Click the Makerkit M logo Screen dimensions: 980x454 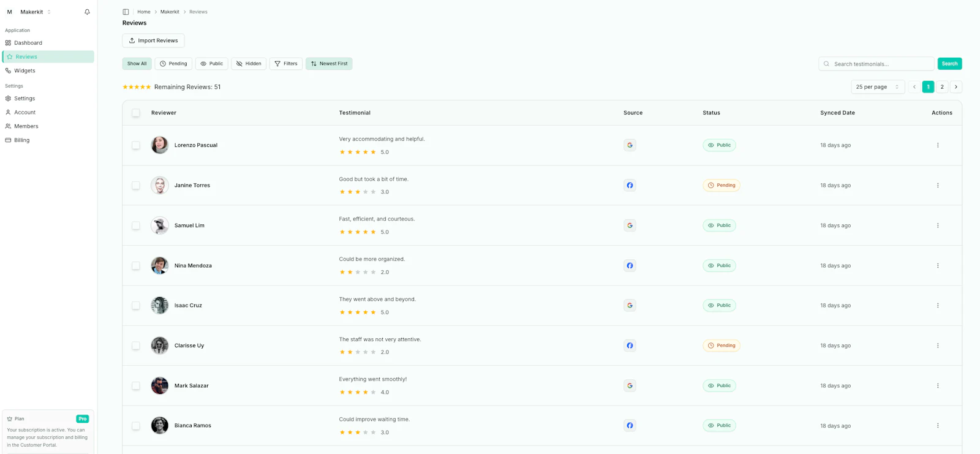pyautogui.click(x=10, y=12)
